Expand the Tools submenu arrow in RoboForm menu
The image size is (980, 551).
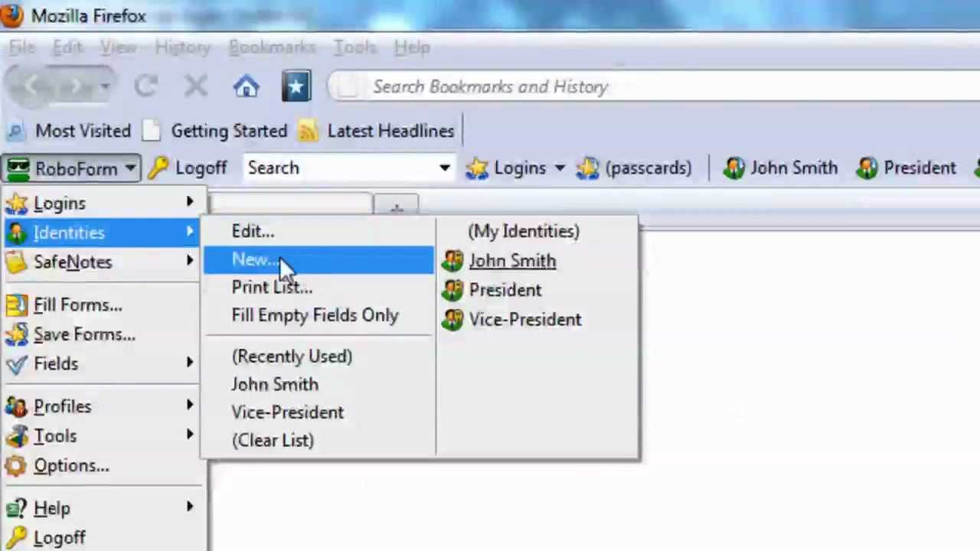tap(189, 435)
